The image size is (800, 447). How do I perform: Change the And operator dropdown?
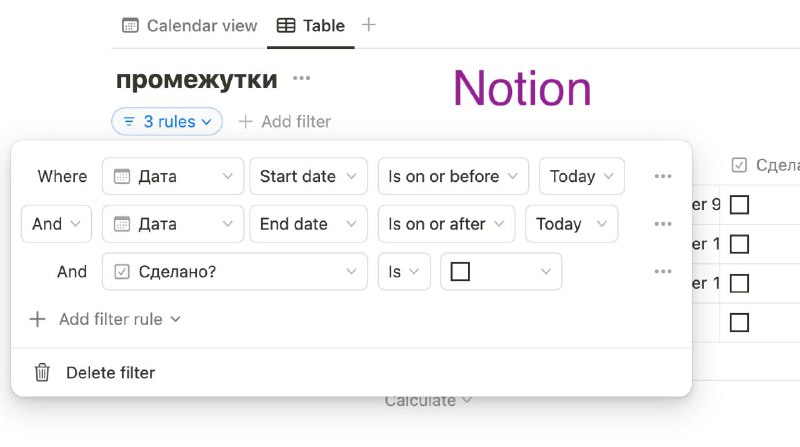[56, 224]
